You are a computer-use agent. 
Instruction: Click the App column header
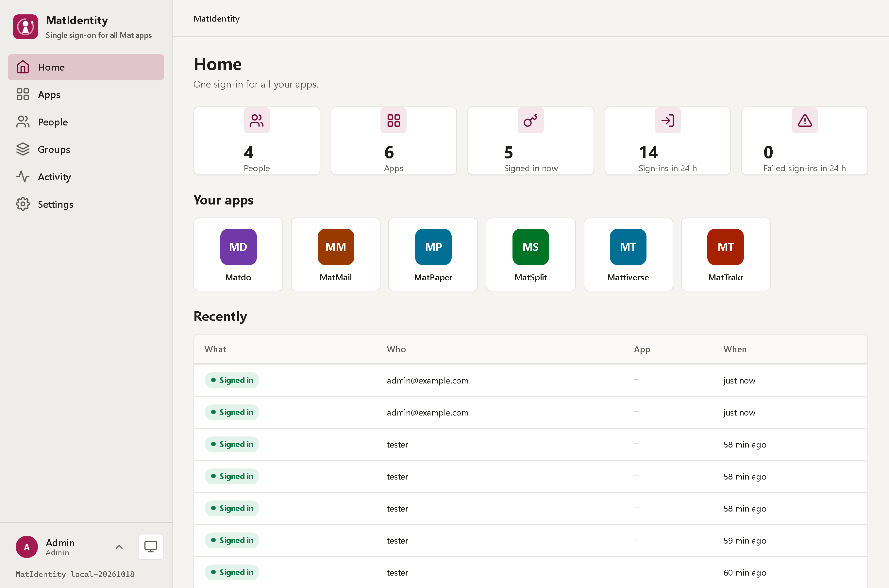pyautogui.click(x=642, y=349)
